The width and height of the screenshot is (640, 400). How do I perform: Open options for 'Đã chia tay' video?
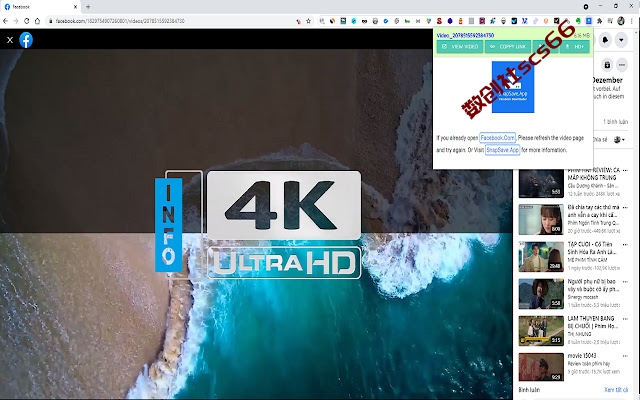tap(625, 207)
